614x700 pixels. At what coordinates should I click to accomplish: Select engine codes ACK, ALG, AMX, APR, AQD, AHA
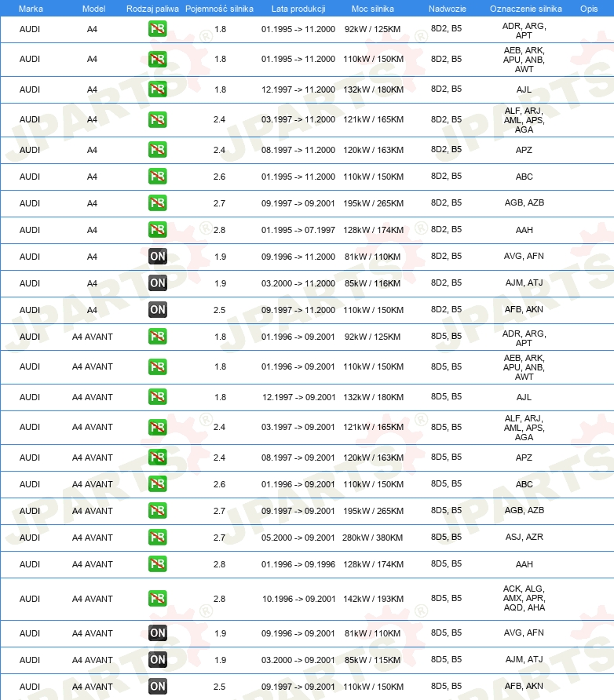(524, 598)
